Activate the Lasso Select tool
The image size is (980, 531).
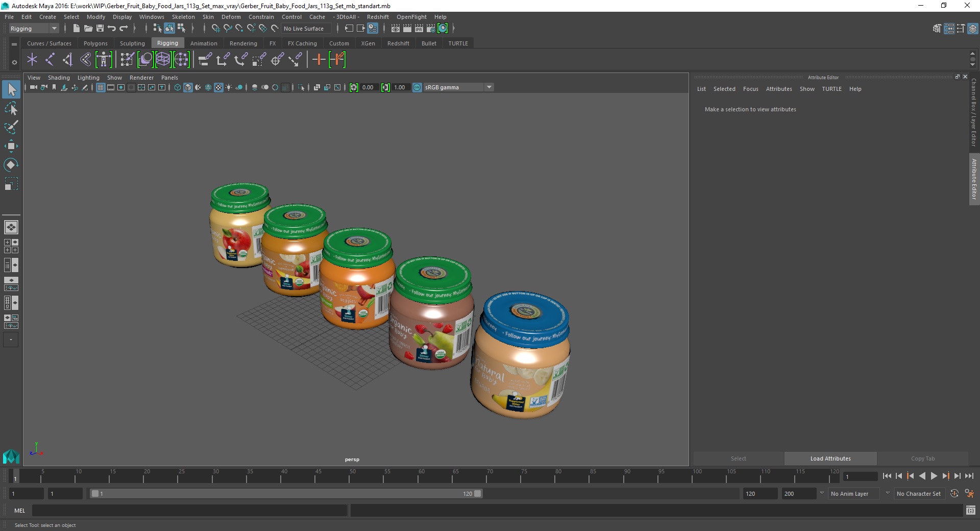pos(11,108)
